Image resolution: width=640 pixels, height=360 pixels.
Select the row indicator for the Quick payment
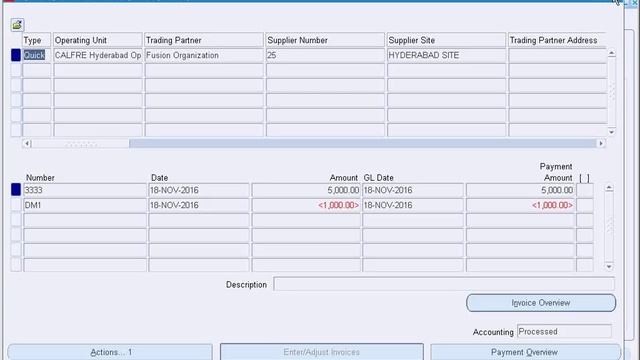click(x=16, y=55)
